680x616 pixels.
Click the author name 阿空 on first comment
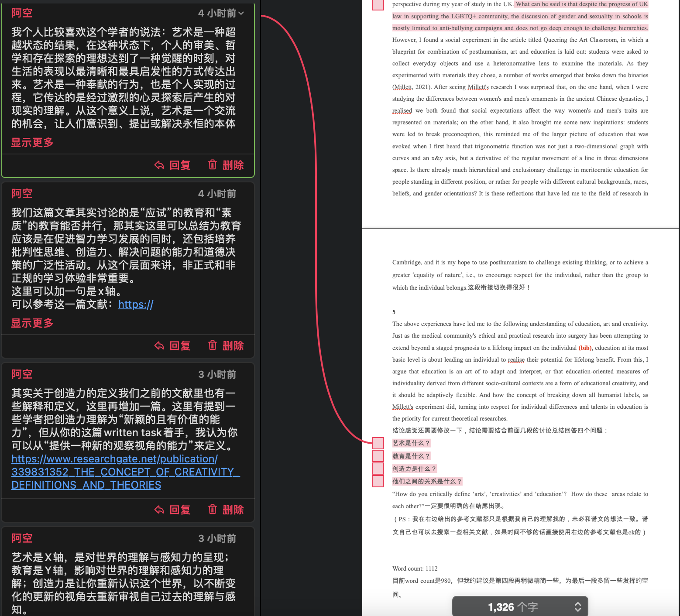(22, 13)
